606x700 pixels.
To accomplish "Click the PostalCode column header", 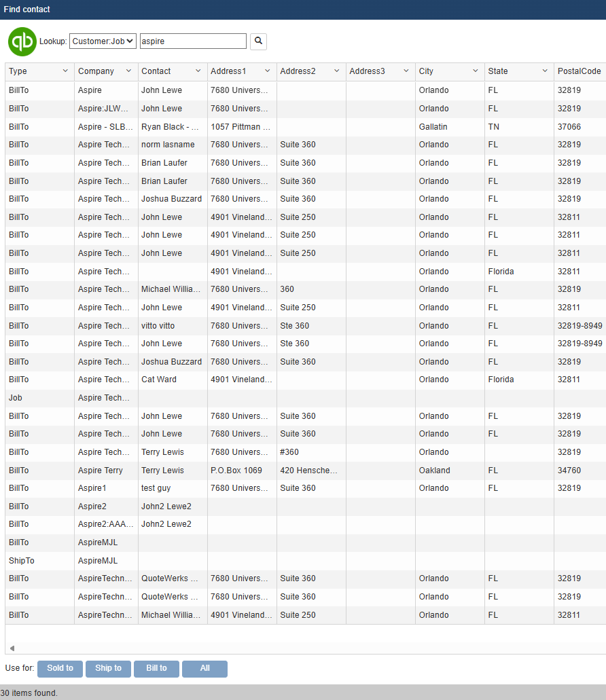I will point(579,71).
